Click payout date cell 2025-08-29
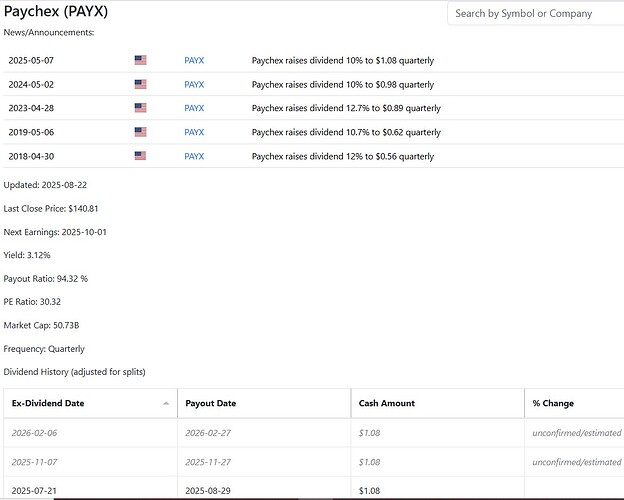This screenshot has width=624, height=500. point(208,491)
